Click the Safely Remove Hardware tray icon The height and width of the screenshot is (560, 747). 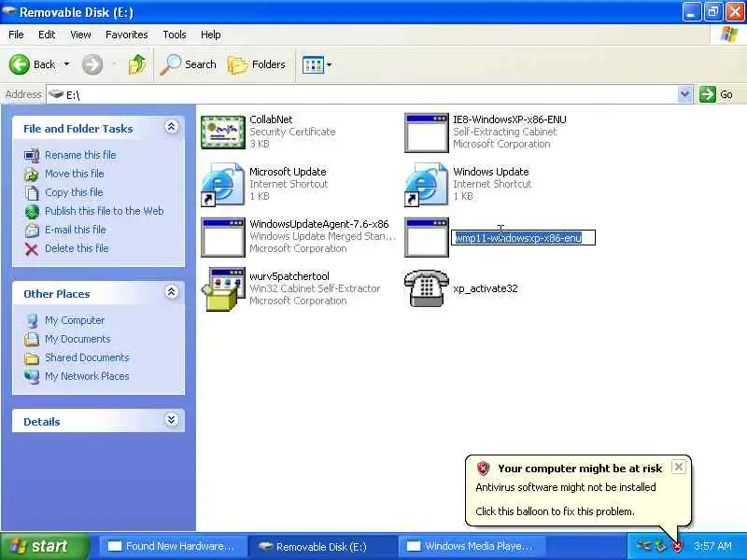(660, 546)
